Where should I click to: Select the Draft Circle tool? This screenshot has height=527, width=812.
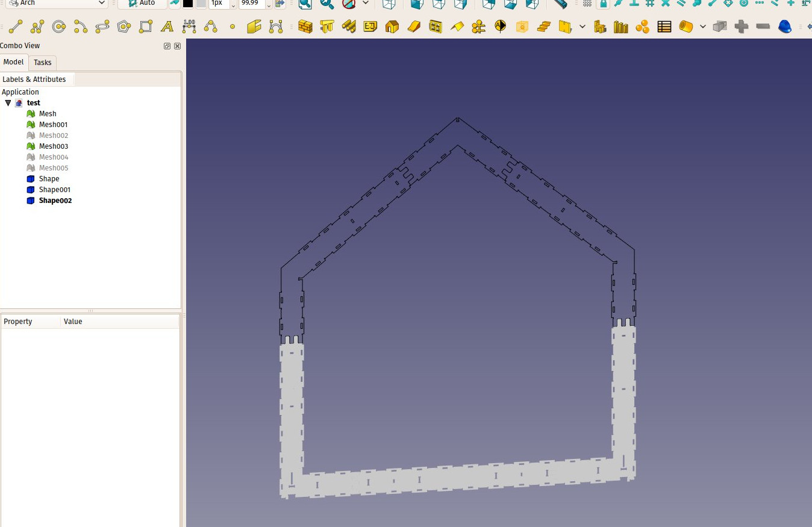[x=59, y=27]
